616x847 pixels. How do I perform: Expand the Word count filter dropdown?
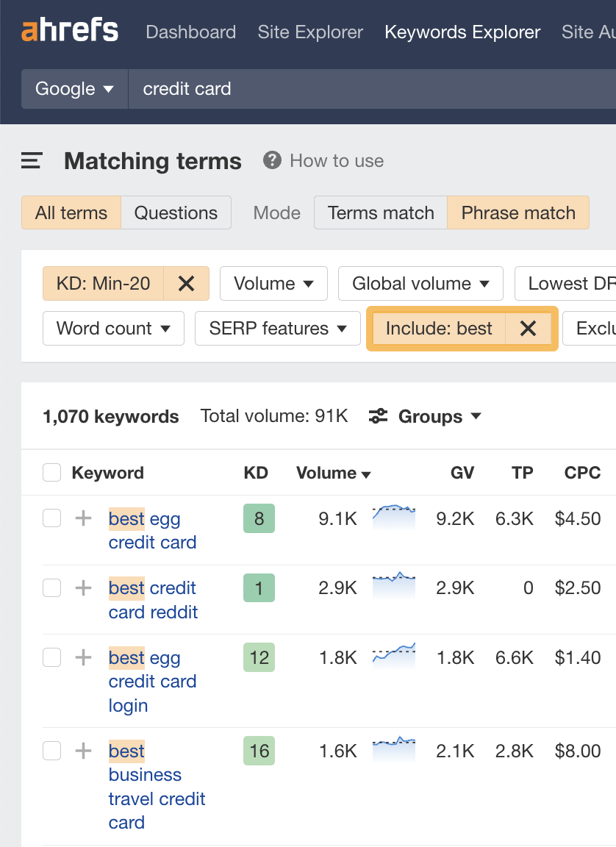click(x=112, y=329)
